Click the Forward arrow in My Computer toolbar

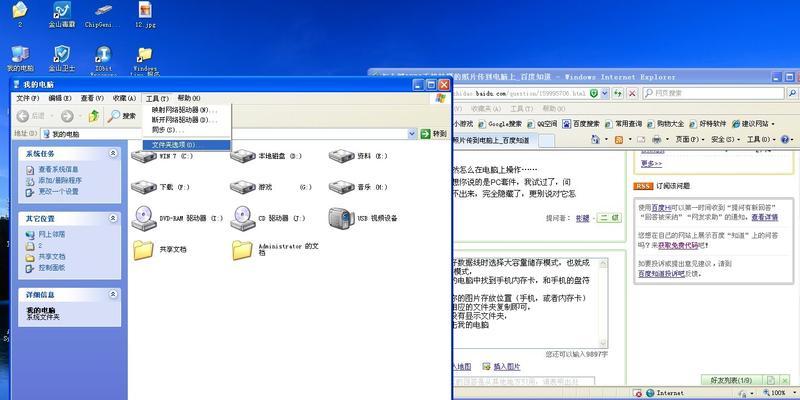point(67,116)
